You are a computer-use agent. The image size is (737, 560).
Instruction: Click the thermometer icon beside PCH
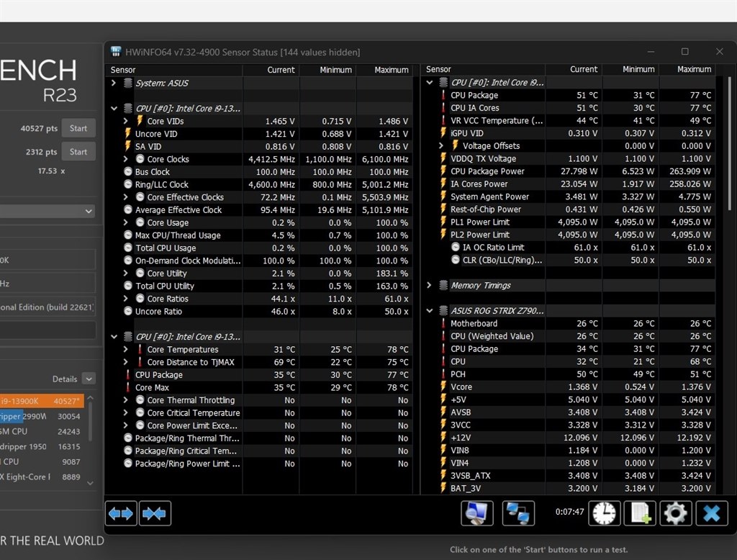pos(443,374)
